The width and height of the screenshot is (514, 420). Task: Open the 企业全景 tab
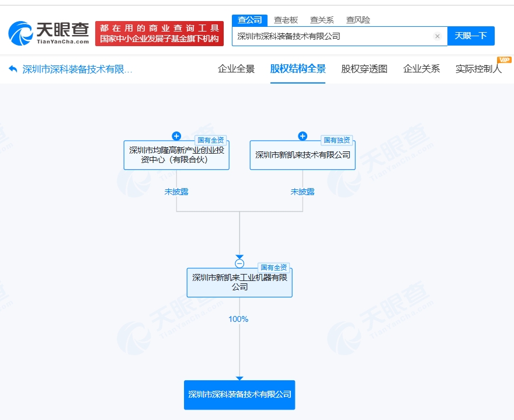(236, 69)
